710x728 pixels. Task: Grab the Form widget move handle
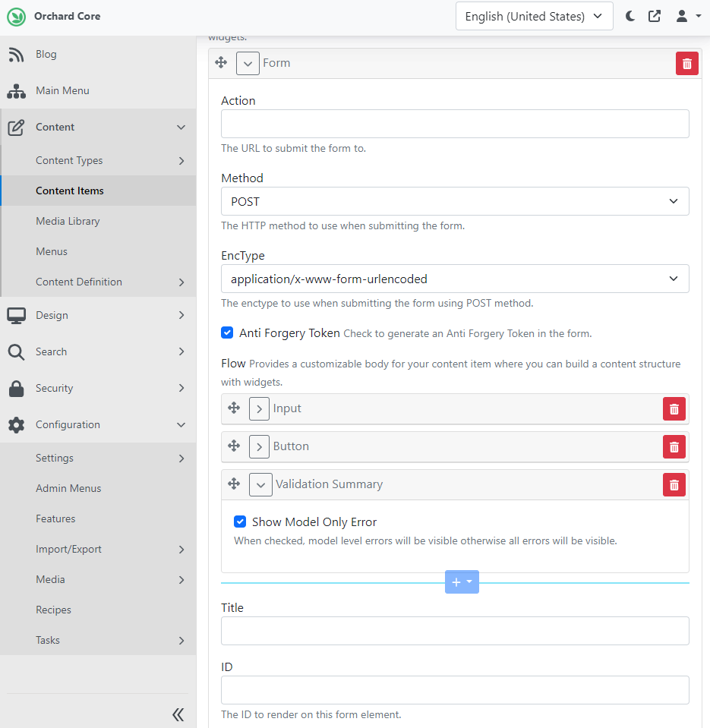pos(221,63)
